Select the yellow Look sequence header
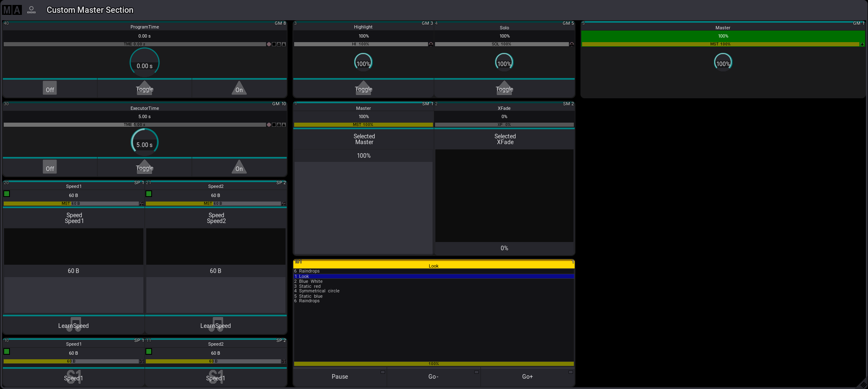868x389 pixels. 434,264
